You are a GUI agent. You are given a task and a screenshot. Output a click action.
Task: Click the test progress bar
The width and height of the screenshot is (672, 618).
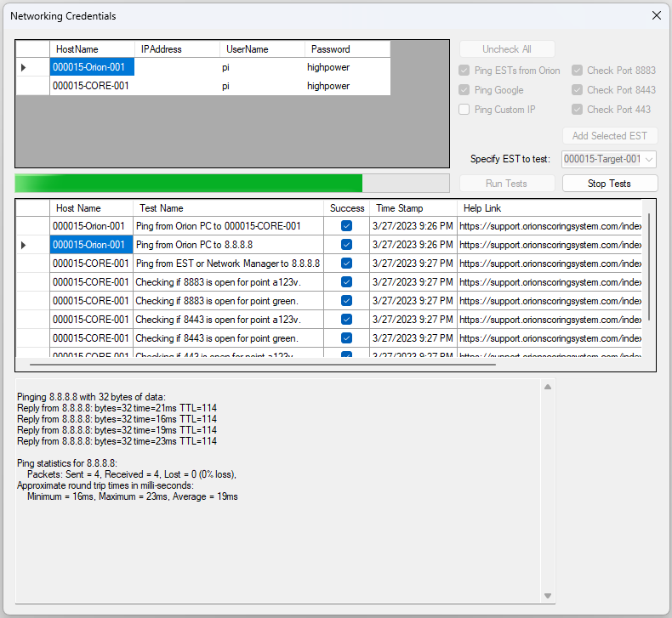231,184
